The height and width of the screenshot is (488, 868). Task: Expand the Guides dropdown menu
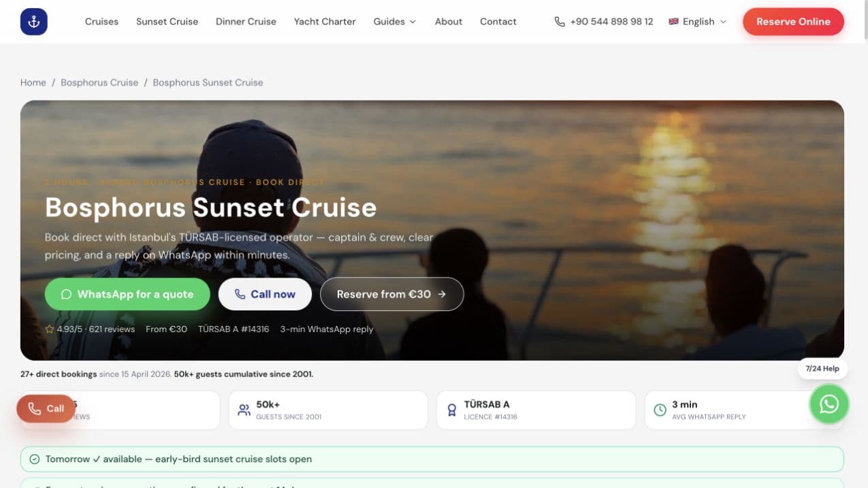[x=394, y=22]
